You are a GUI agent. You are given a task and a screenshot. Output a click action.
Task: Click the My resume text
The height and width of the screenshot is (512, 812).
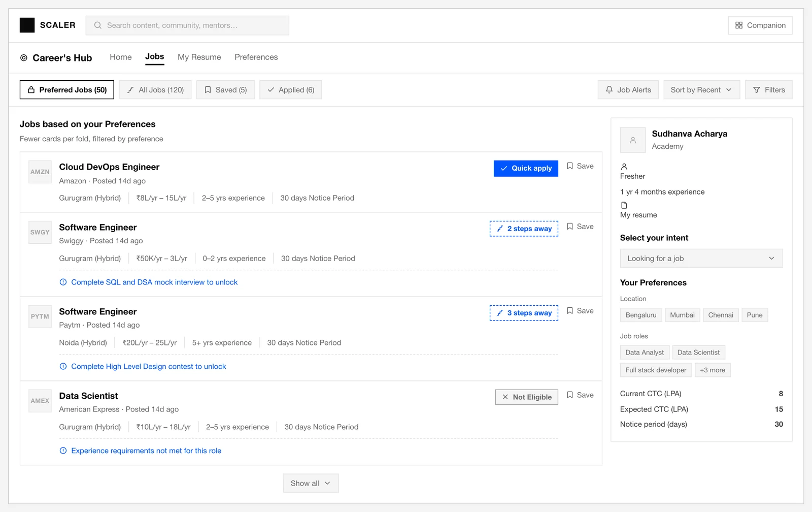[x=638, y=215]
